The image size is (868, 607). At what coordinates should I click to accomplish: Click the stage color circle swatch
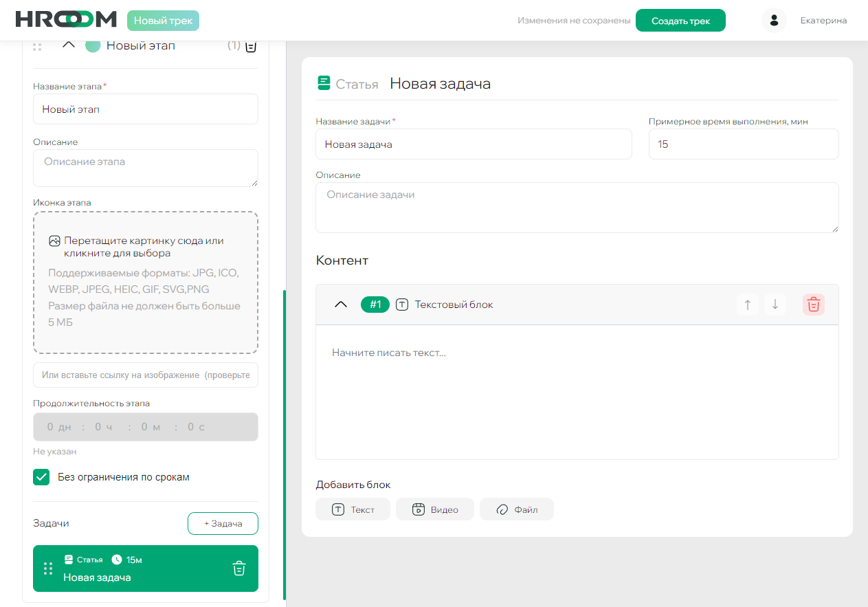click(x=93, y=45)
